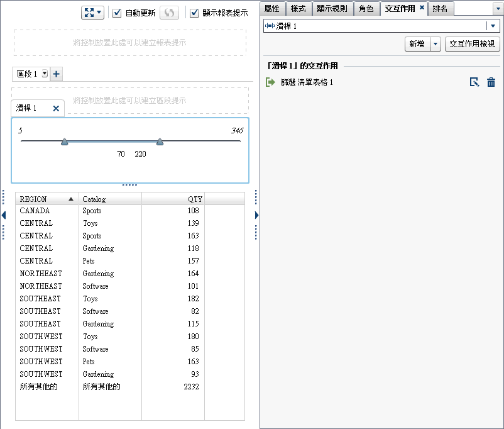
Task: Click the left slider handle at value 70
Action: coord(65,142)
